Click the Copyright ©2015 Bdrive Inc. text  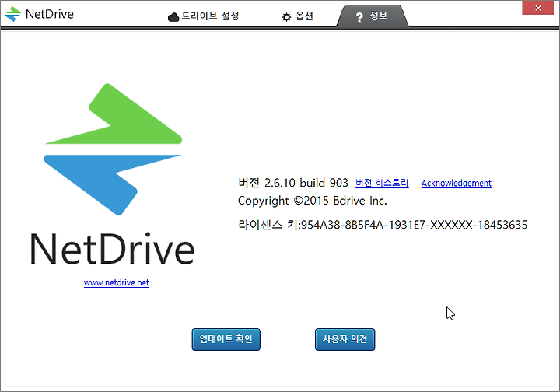pyautogui.click(x=313, y=201)
